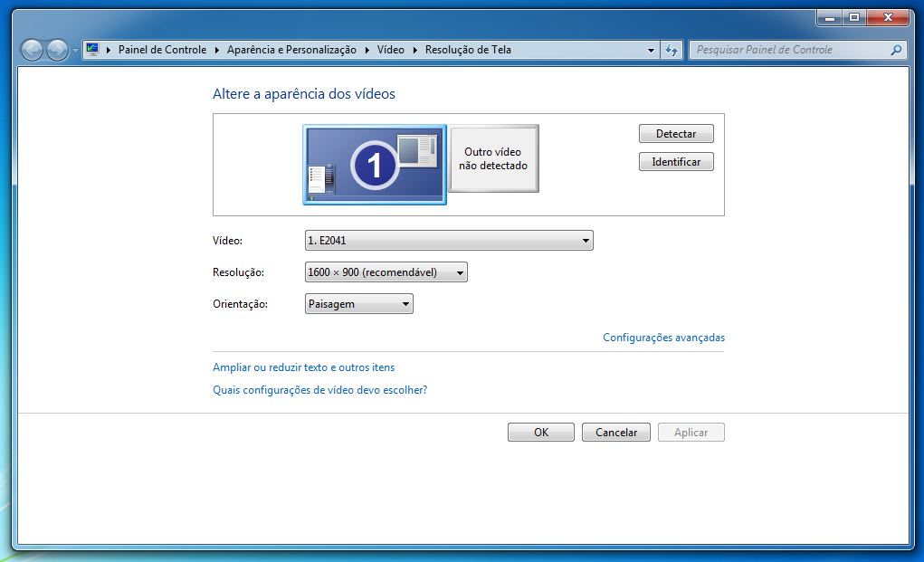Expand chevron after Painel de Controle

(217, 50)
